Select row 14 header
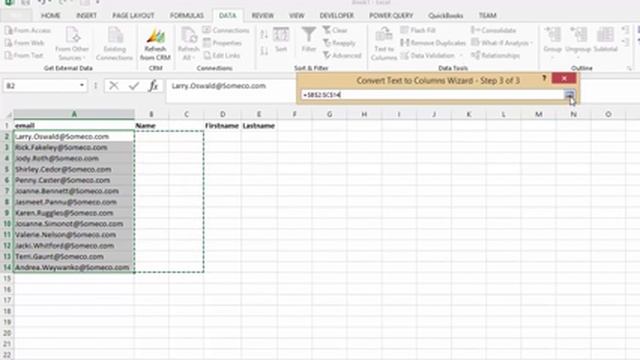 [7, 267]
